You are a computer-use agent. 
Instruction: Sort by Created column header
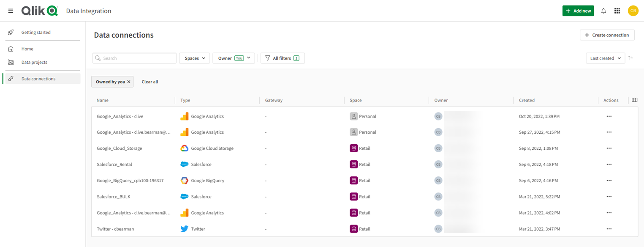(527, 100)
